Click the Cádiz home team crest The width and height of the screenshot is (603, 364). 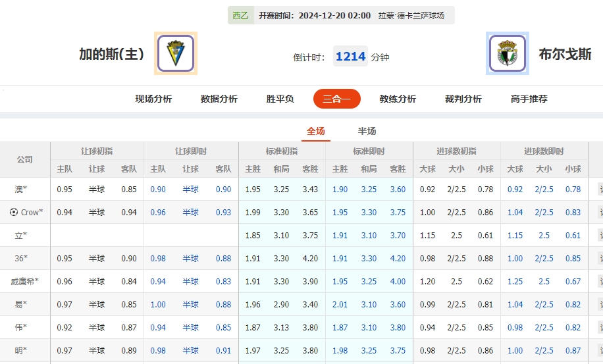point(175,53)
